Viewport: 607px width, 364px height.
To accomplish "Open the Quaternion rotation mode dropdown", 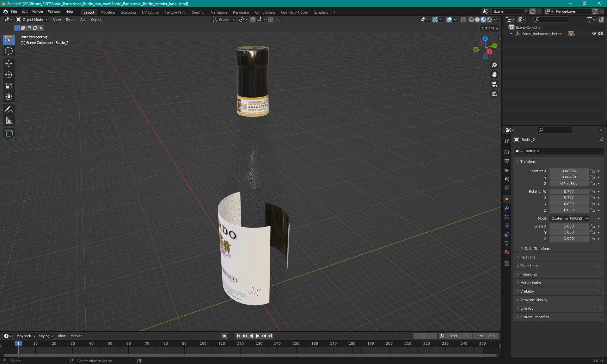I will tap(570, 218).
